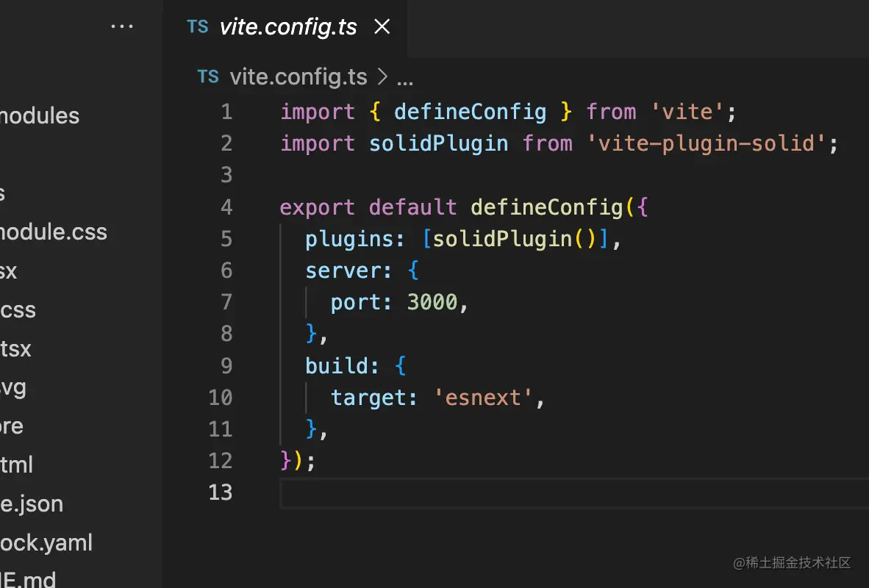Open the ock.yaml file in explorer
Viewport: 869px width, 588px height.
[x=46, y=542]
